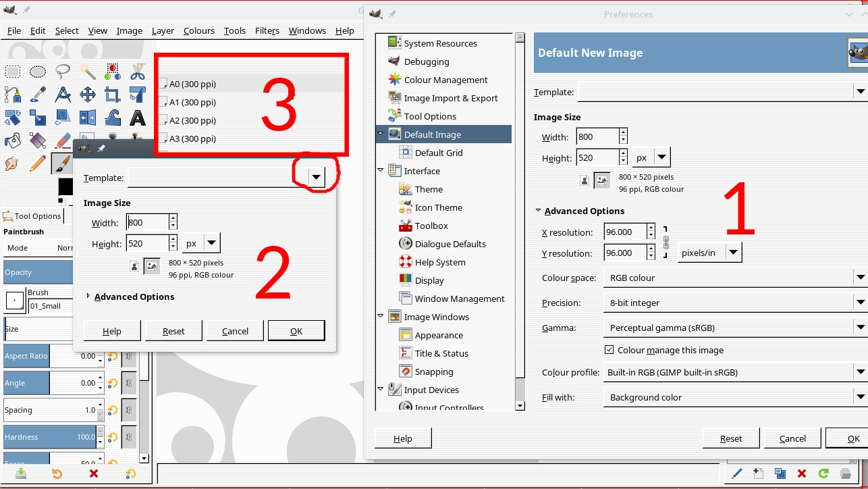Image resolution: width=868 pixels, height=489 pixels.
Task: Choose the Select by Colour tool
Action: coord(113,71)
